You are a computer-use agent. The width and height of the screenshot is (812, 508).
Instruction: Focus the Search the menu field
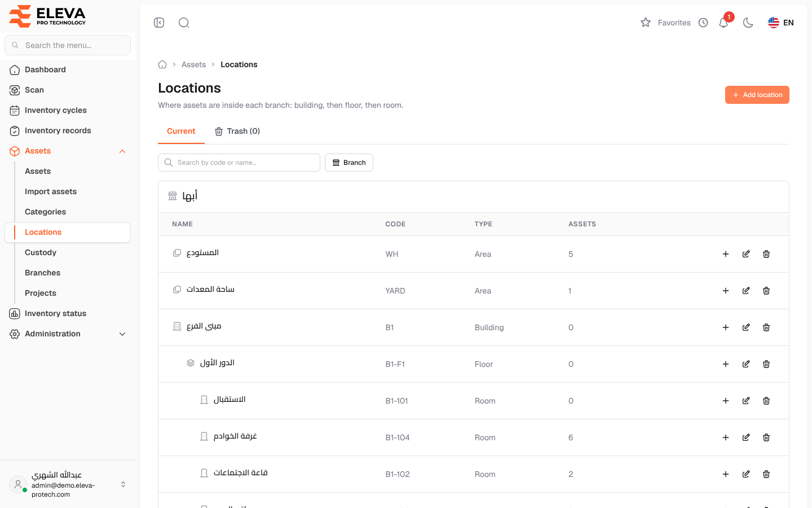coord(68,45)
